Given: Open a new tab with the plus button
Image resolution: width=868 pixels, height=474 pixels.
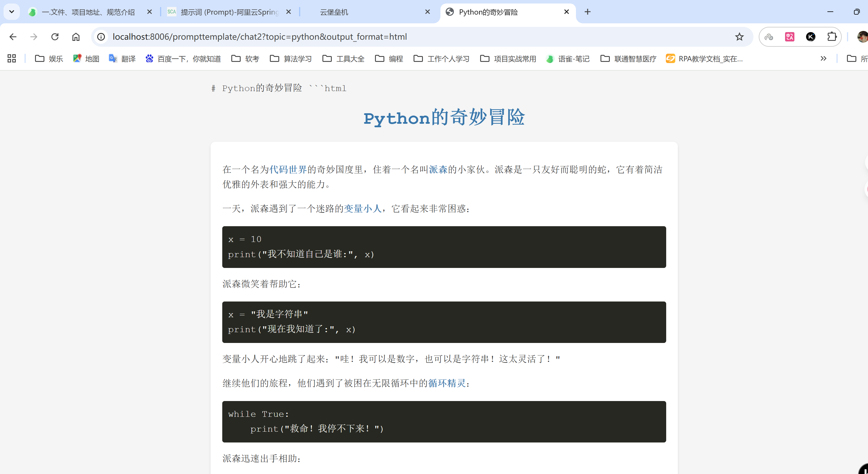Looking at the screenshot, I should click(x=587, y=12).
